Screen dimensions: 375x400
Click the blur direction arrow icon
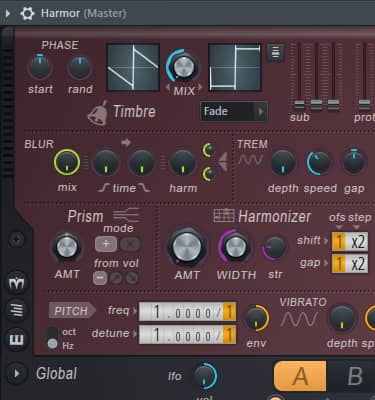click(126, 143)
